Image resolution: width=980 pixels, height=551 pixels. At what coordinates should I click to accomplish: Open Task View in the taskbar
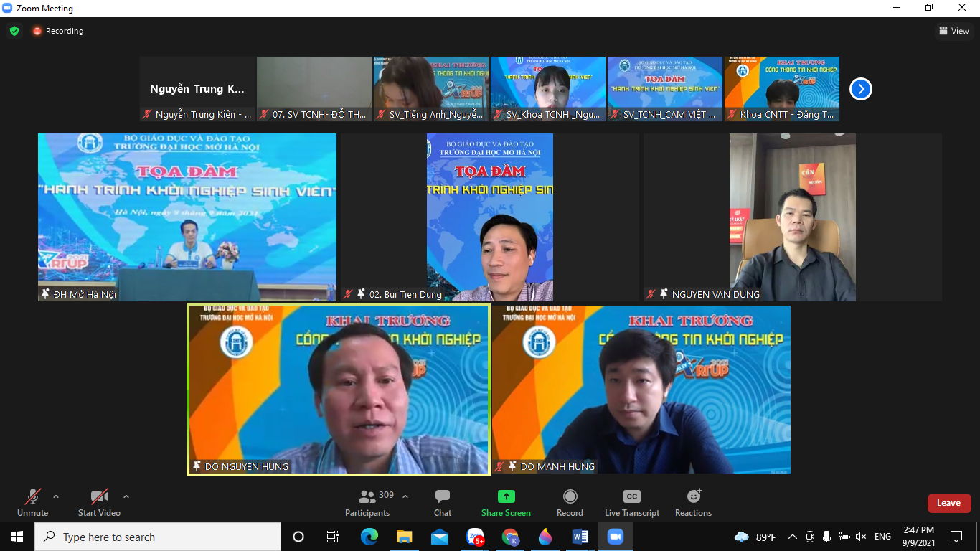[333, 537]
